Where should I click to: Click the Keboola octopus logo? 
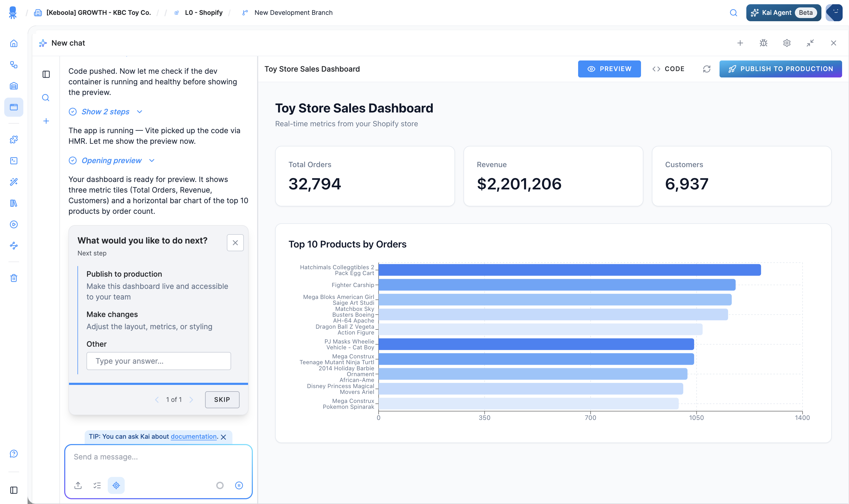point(12,12)
